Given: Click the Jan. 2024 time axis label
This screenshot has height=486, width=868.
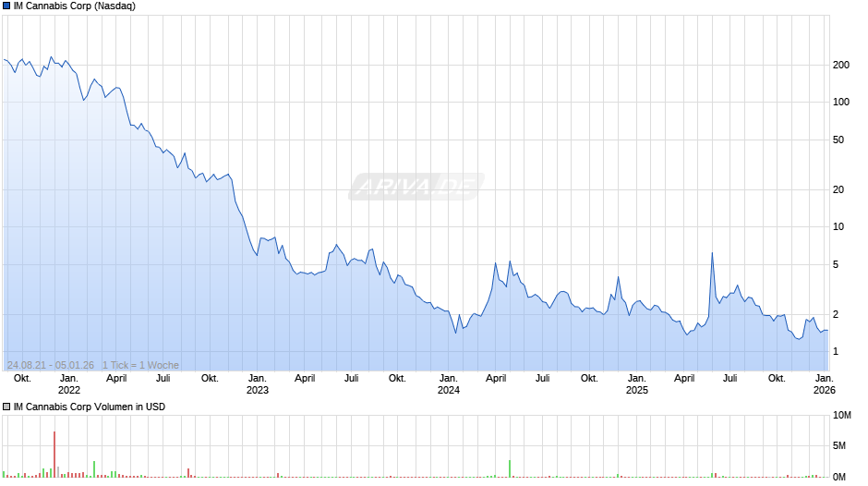Looking at the screenshot, I should coord(449,384).
